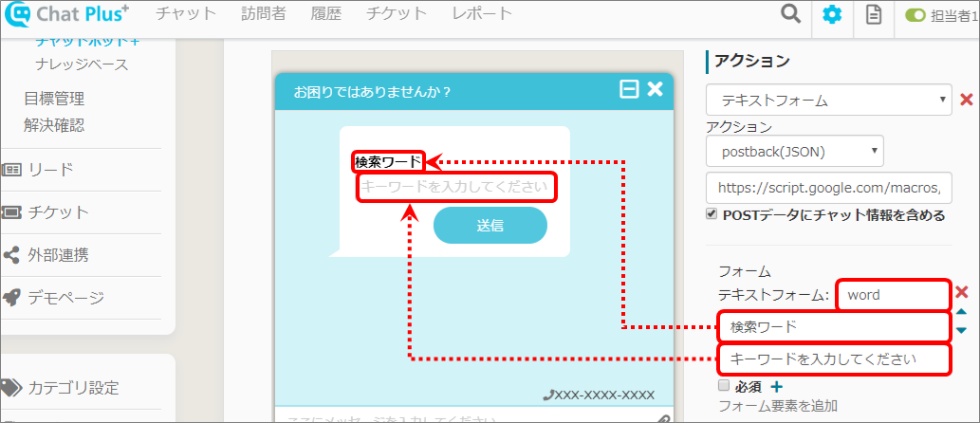The image size is (980, 423).
Task: Delete the テキストフォーム action with red X
Action: 967,100
